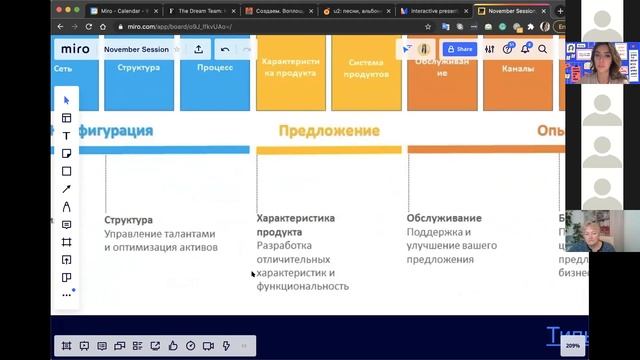Screen dimensions: 640x360
Task: Click the blue Процесс card
Action: (x=215, y=73)
